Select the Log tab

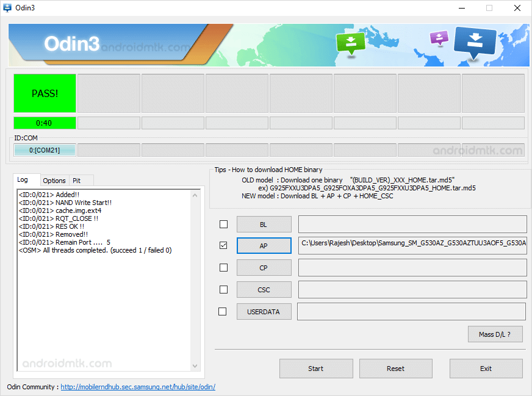tap(26, 179)
